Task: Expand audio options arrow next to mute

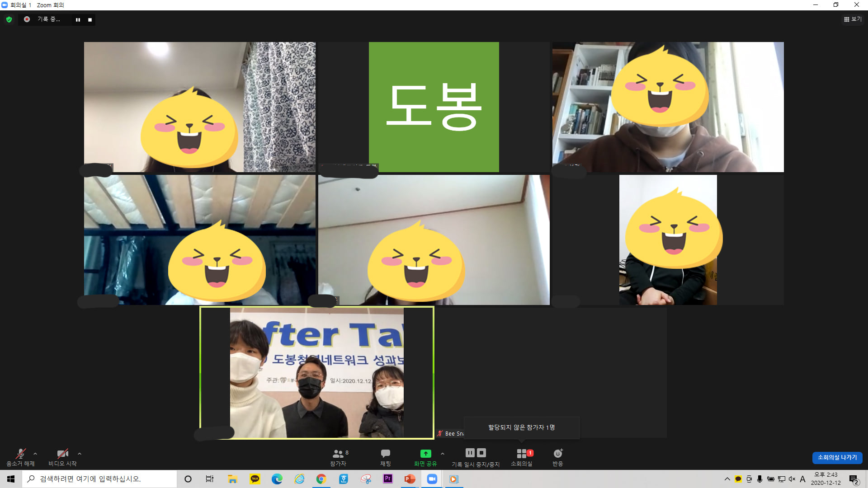Action: tap(35, 454)
